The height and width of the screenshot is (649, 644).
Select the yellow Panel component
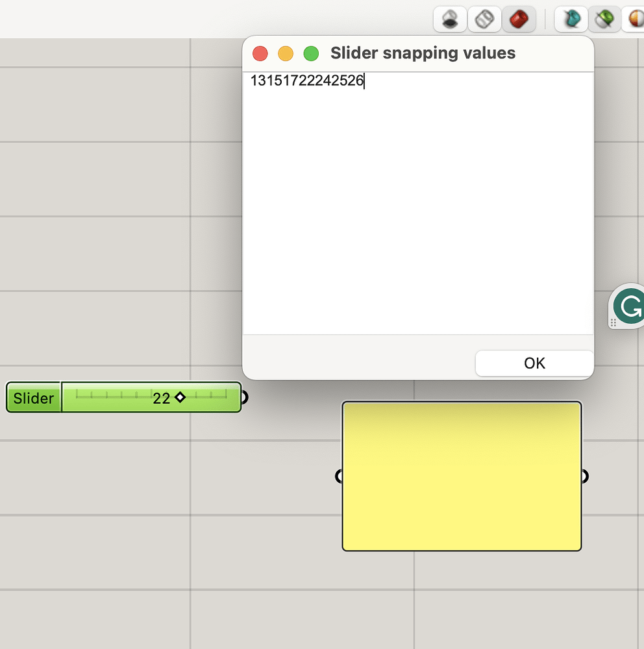(x=462, y=476)
